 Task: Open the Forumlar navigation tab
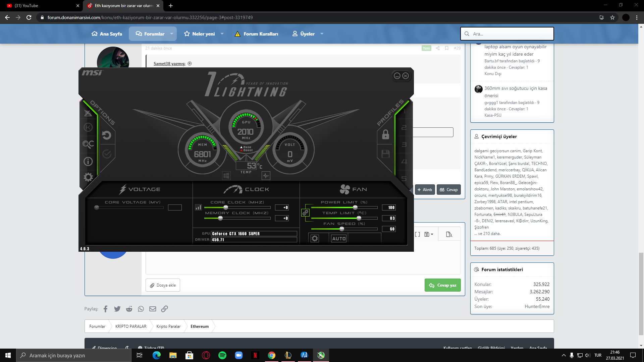tap(150, 34)
